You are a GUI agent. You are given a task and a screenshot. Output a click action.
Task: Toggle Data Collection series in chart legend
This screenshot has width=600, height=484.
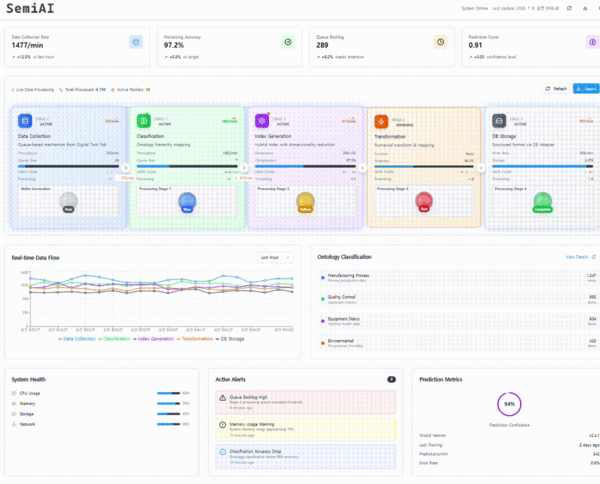coord(79,339)
